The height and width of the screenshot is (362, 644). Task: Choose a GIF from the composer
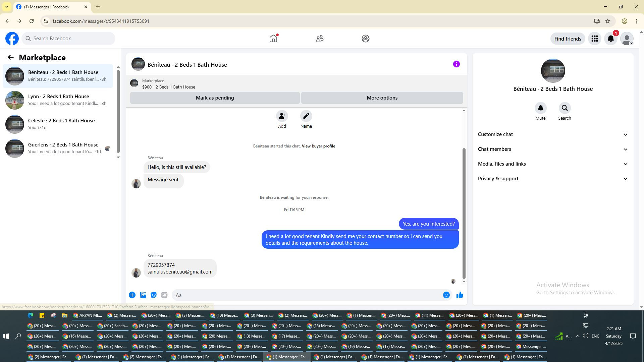(164, 295)
